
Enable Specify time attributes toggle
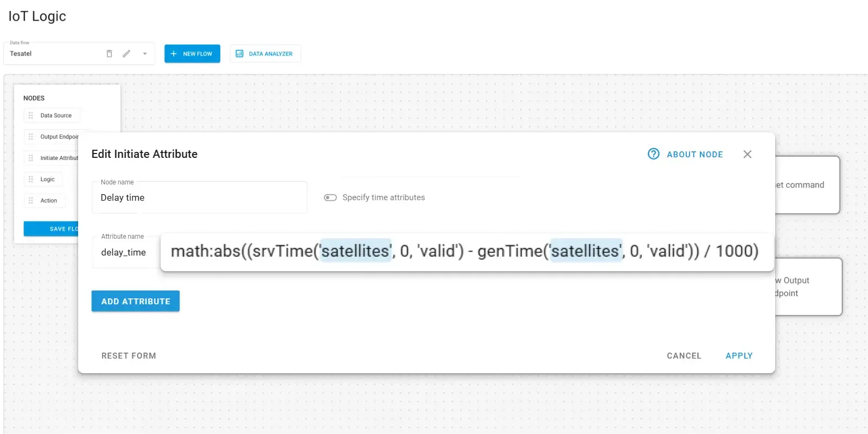(330, 197)
